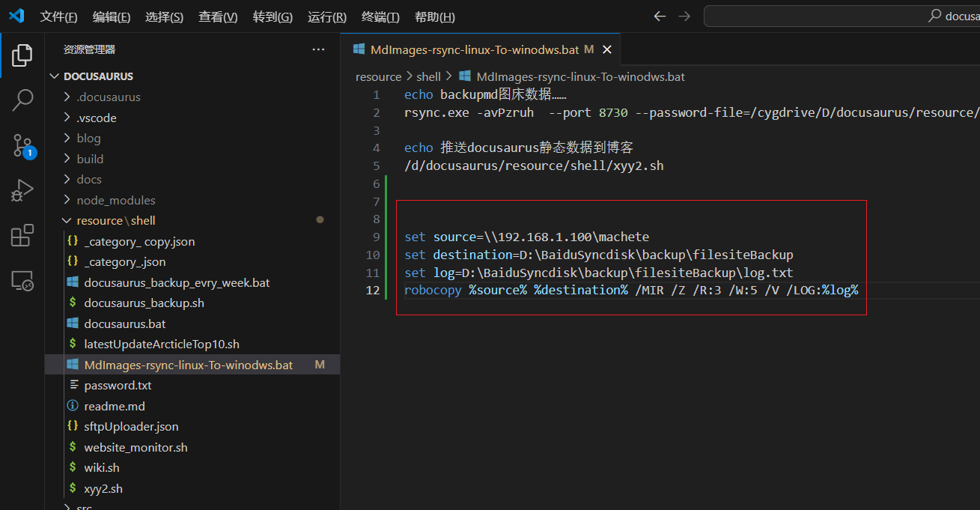Open _category_ copy.json file

point(139,241)
